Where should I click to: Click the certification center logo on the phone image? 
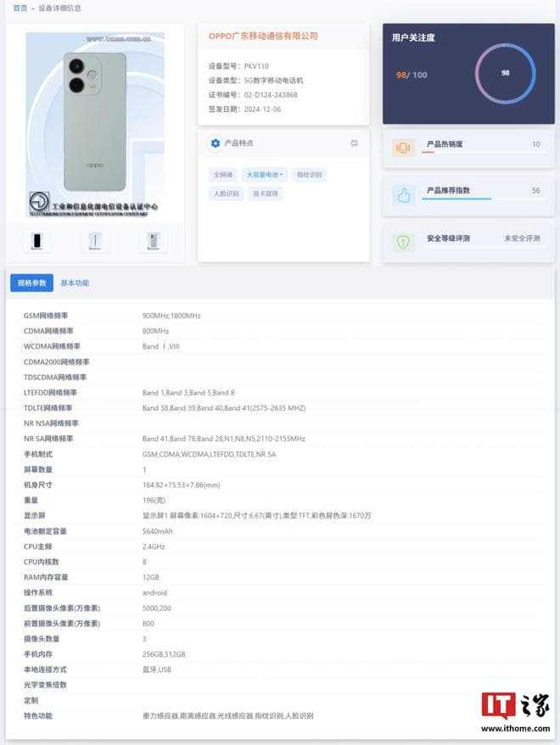point(39,201)
